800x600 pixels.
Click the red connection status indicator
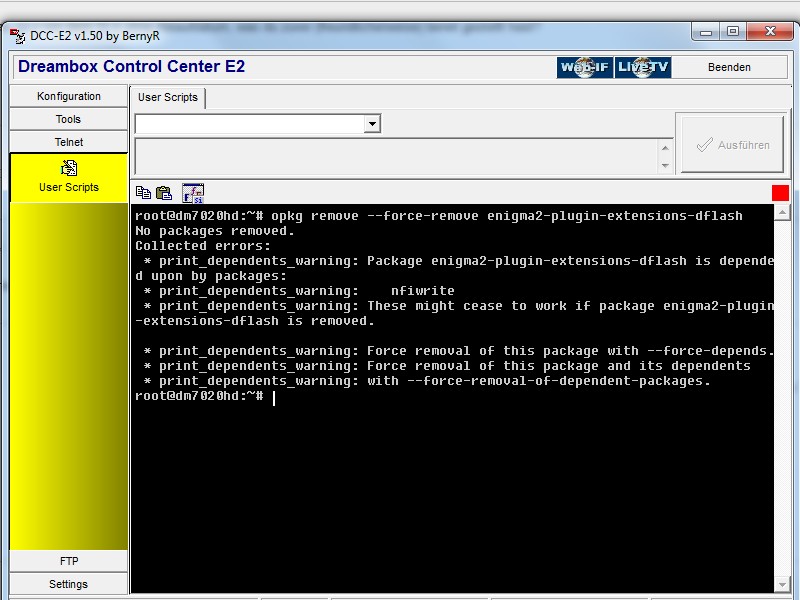click(x=780, y=193)
